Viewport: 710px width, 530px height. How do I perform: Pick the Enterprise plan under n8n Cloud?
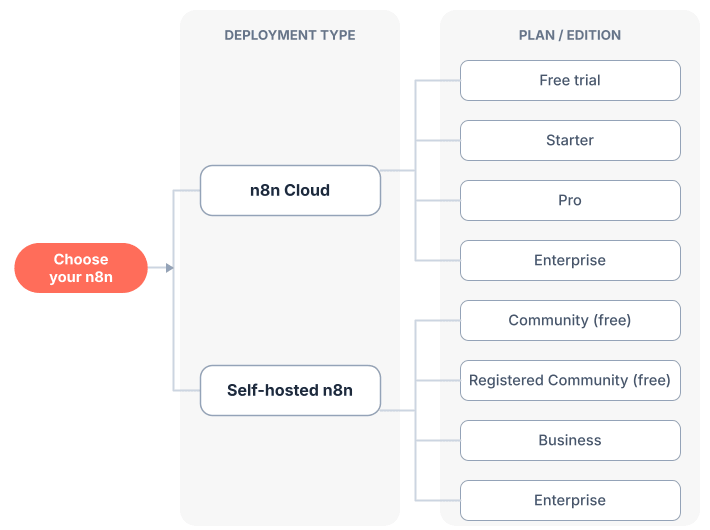tap(570, 260)
